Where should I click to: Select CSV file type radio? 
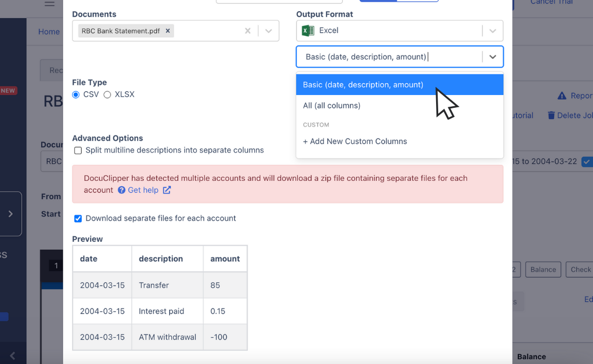tap(76, 94)
